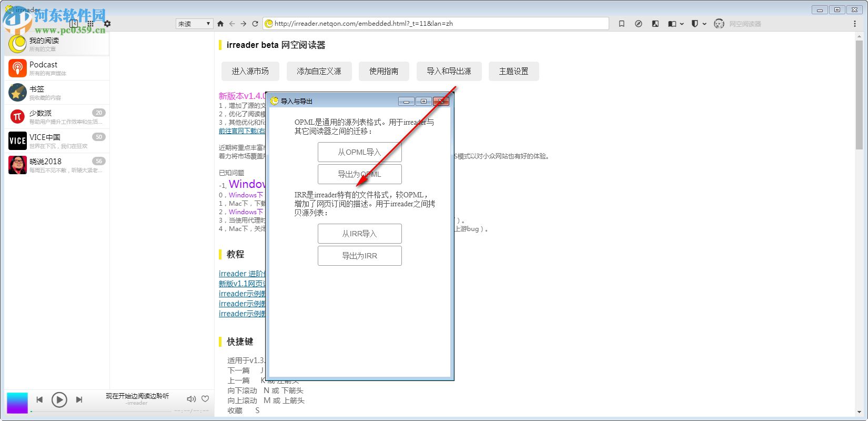The image size is (868, 421).
Task: Open the compass explore icon
Action: (639, 24)
